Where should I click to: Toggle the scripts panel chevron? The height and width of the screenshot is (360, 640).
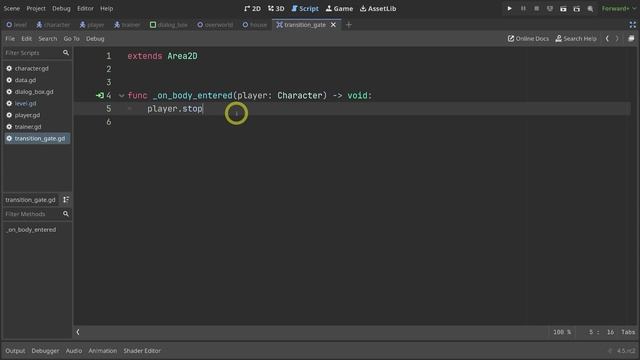(x=78, y=332)
